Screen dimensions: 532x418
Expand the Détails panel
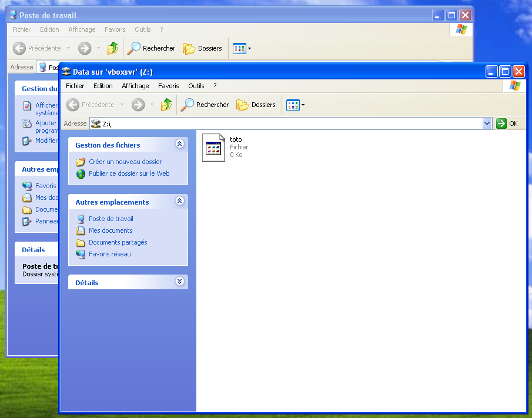tap(179, 282)
